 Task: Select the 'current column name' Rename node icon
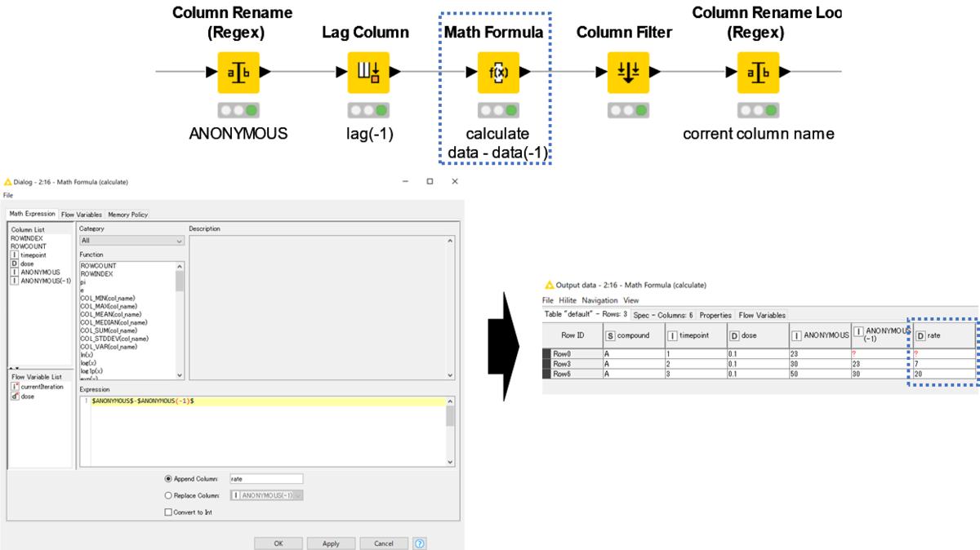click(757, 72)
